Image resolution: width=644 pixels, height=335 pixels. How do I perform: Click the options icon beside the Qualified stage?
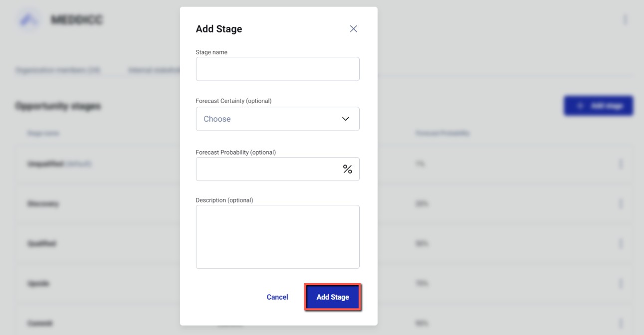(x=621, y=243)
